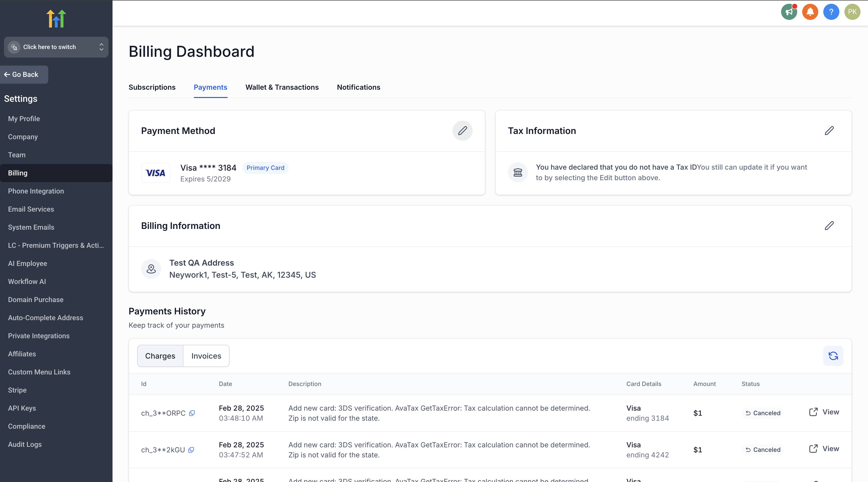View the ch_3**ORPC charge details
Image resolution: width=868 pixels, height=482 pixels.
point(824,412)
